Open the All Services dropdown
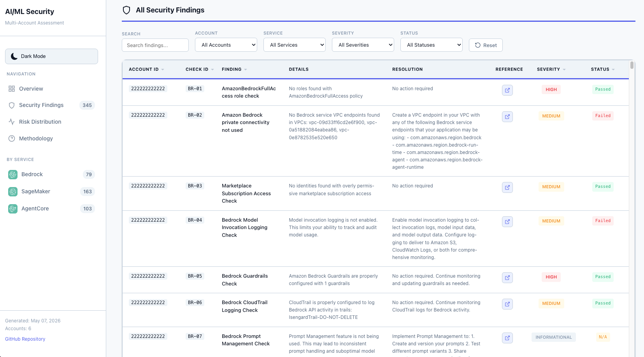Screen dimensions: 644x357 point(295,45)
